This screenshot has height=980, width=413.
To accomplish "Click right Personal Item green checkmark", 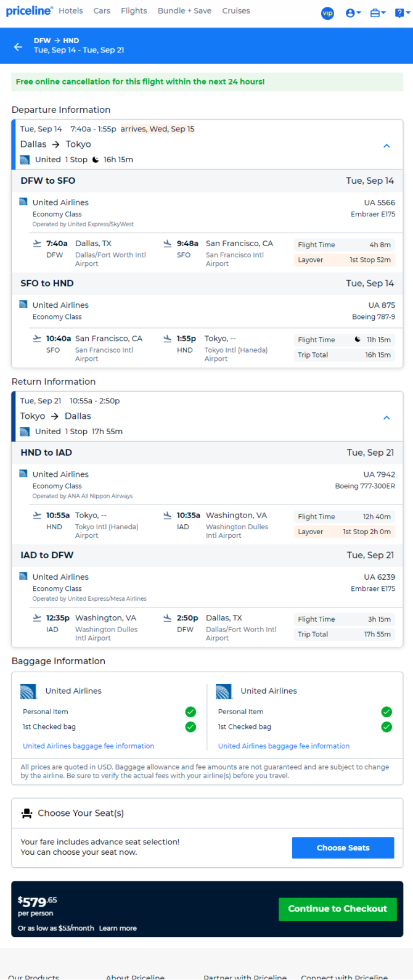I will [386, 712].
